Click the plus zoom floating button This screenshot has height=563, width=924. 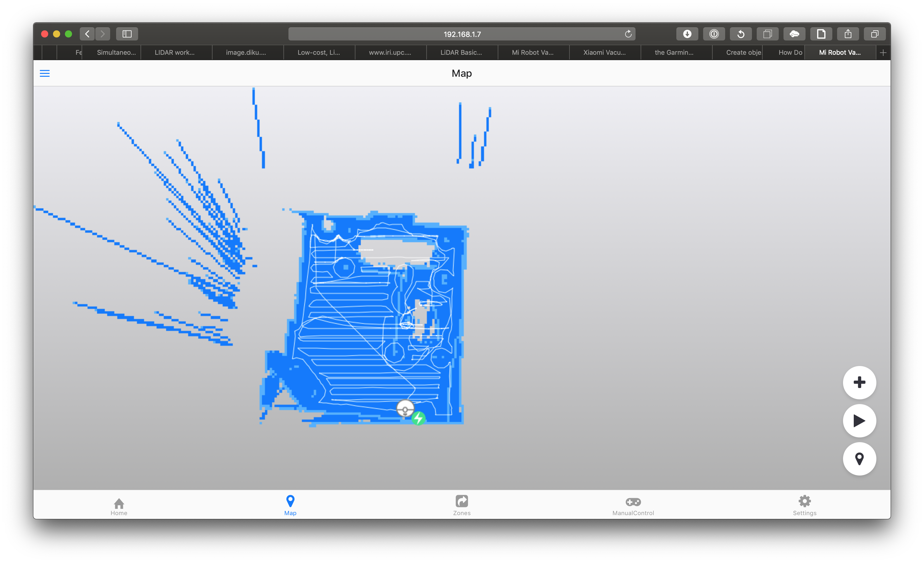pyautogui.click(x=859, y=383)
